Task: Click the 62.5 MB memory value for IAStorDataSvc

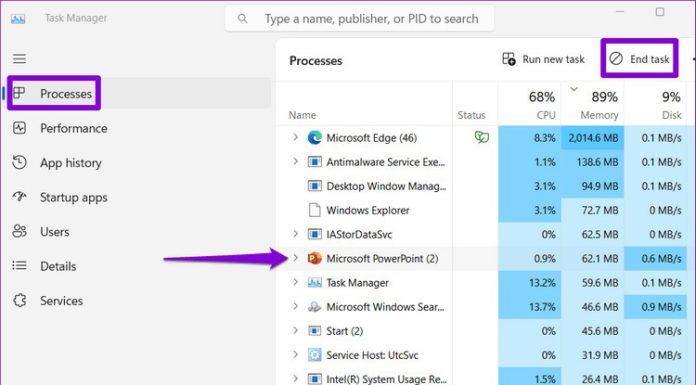Action: pyautogui.click(x=600, y=234)
